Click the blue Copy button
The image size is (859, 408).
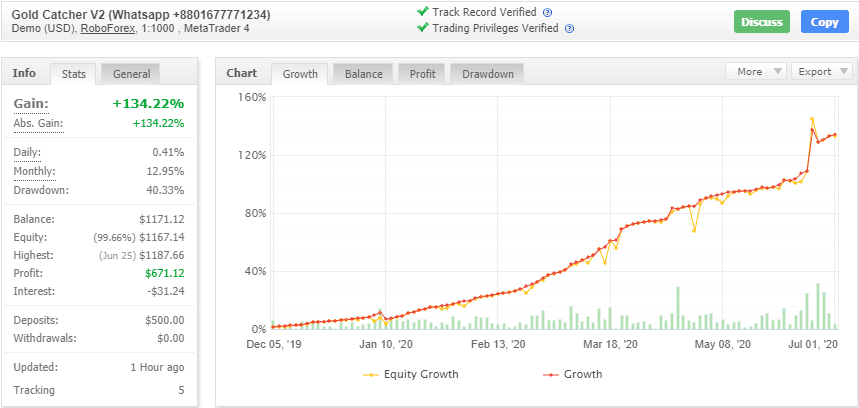824,22
